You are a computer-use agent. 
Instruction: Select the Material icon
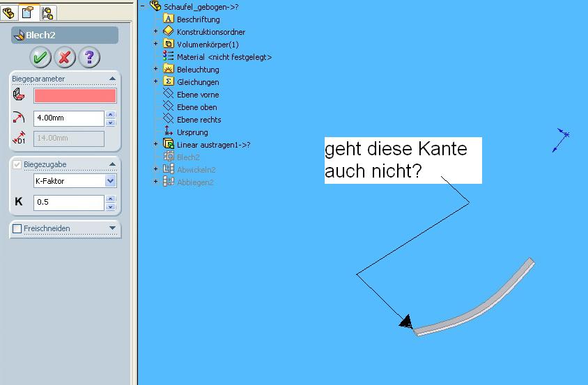169,56
